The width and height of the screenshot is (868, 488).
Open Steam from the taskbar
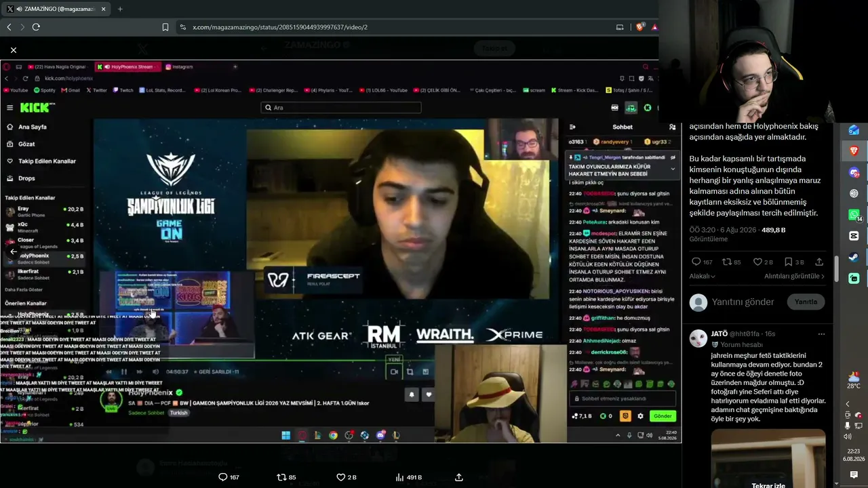pyautogui.click(x=854, y=257)
